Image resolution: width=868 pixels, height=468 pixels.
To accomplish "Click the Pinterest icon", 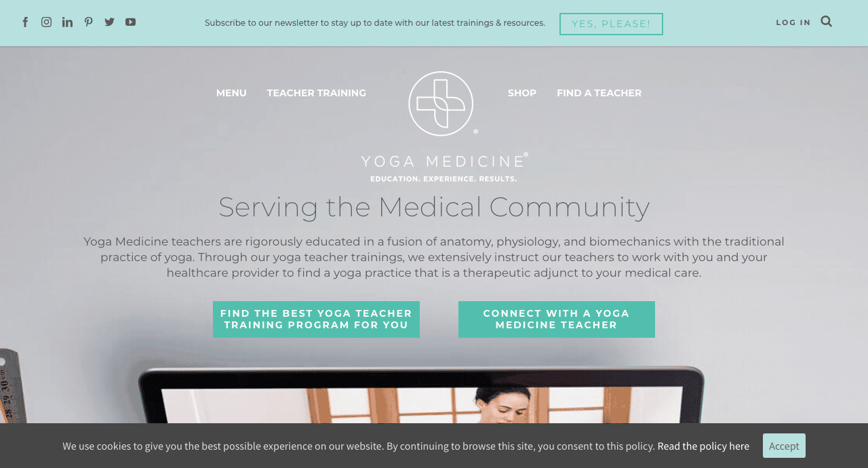I will [x=89, y=22].
